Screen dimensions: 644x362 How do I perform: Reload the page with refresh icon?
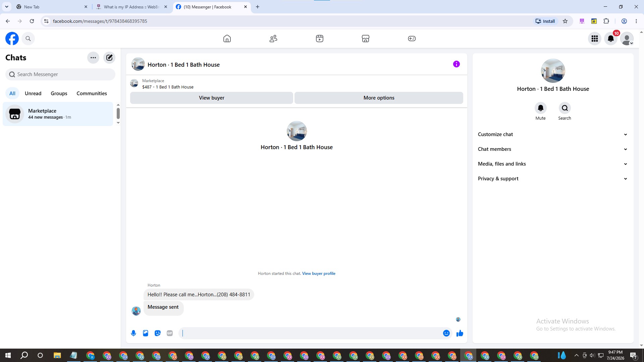[x=32, y=21]
